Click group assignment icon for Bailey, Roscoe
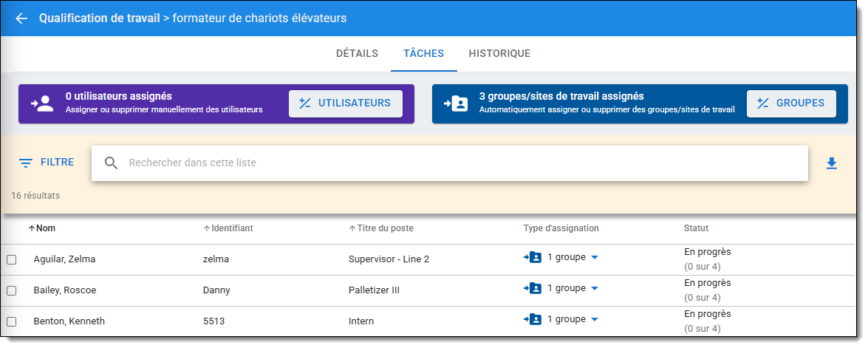The height and width of the screenshot is (348, 868). 533,288
